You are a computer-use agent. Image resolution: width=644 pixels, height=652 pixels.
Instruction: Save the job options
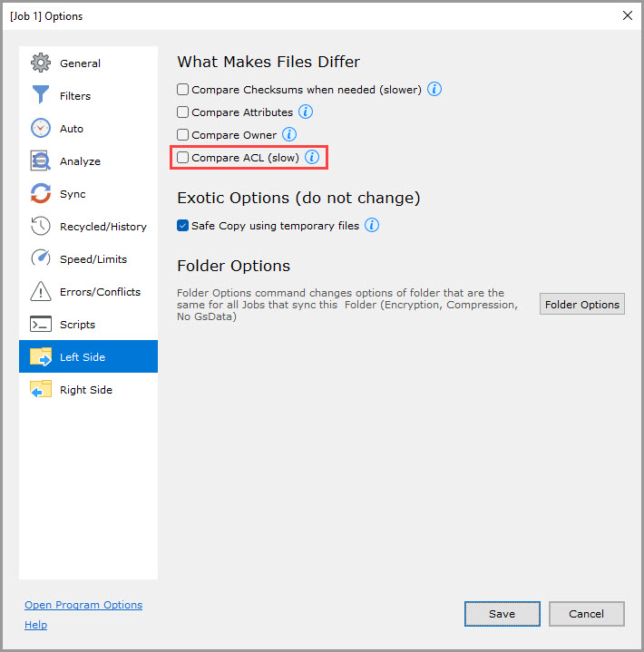tap(502, 614)
